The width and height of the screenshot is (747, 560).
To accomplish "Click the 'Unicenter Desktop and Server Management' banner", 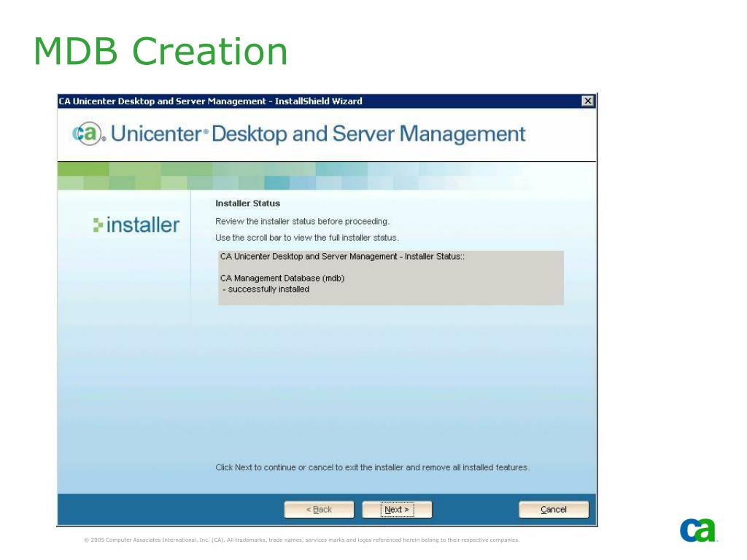I will coord(318,134).
